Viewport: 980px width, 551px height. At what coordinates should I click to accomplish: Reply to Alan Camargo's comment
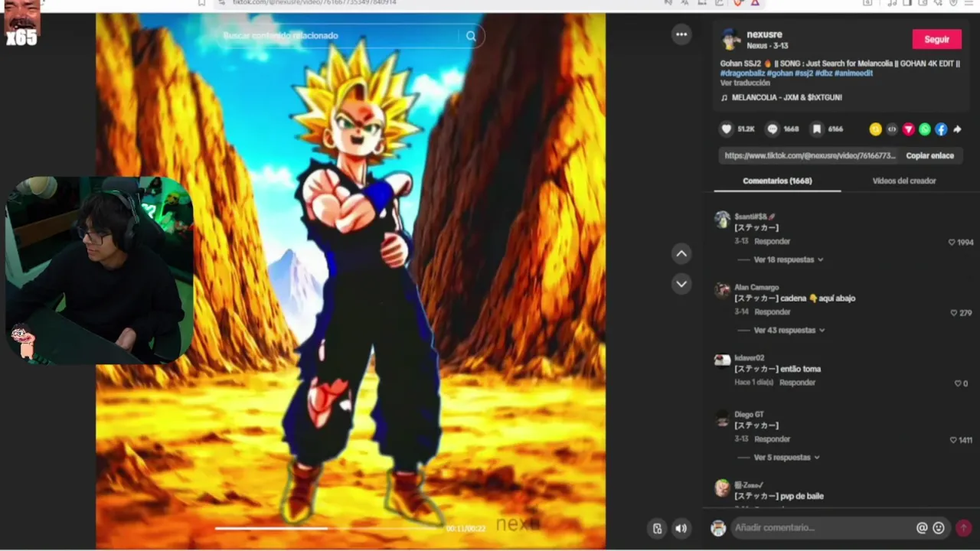772,311
